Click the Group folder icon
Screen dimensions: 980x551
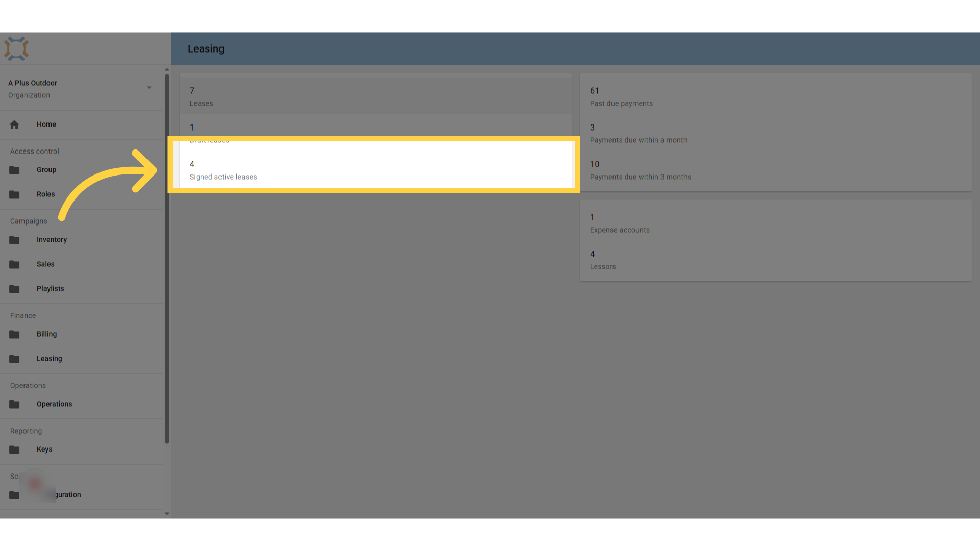click(14, 170)
